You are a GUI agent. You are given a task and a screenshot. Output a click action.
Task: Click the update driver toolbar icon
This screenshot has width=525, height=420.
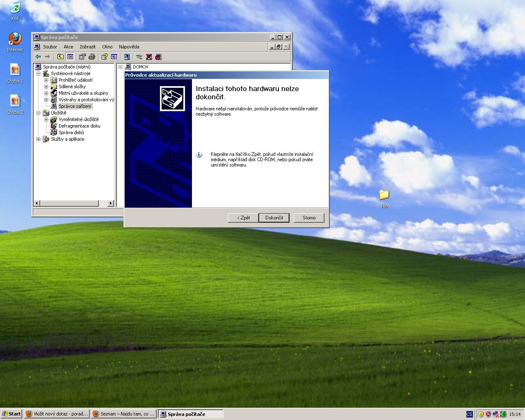click(139, 57)
